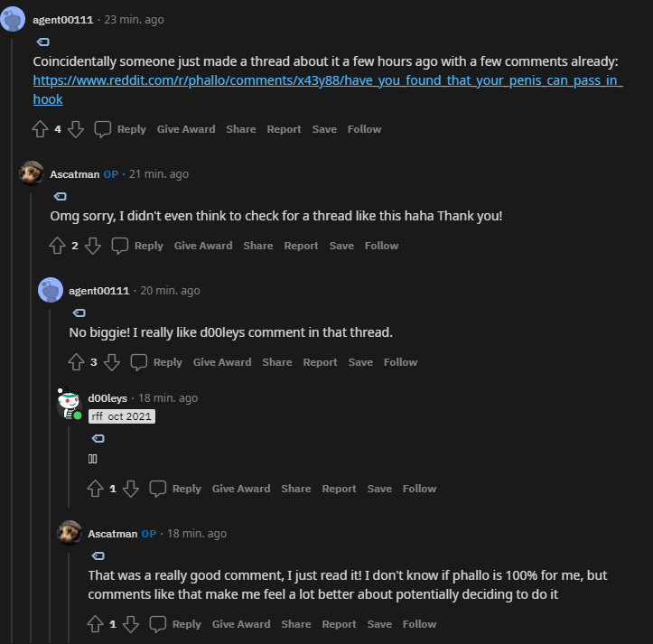Share d00leys' comment

pos(296,489)
